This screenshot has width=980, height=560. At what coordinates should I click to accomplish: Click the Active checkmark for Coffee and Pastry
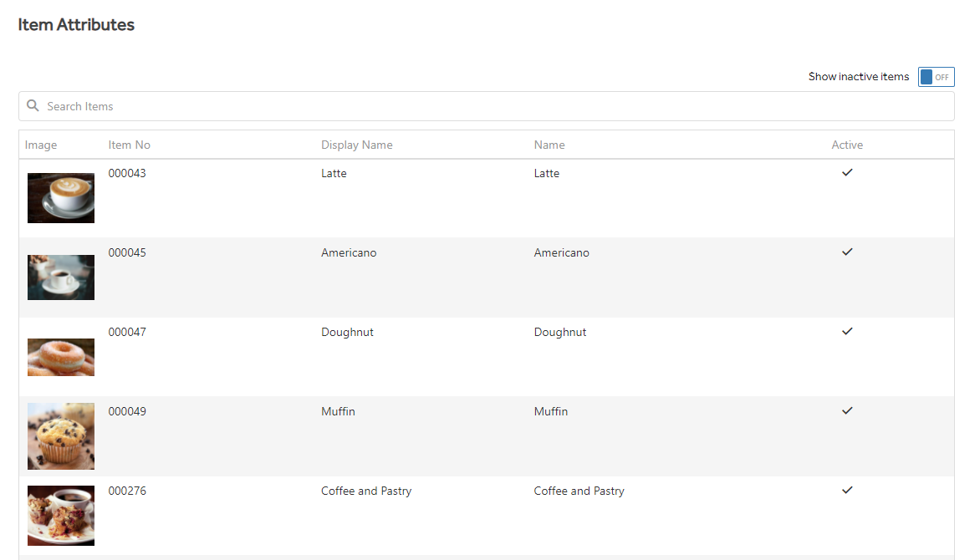tap(847, 490)
